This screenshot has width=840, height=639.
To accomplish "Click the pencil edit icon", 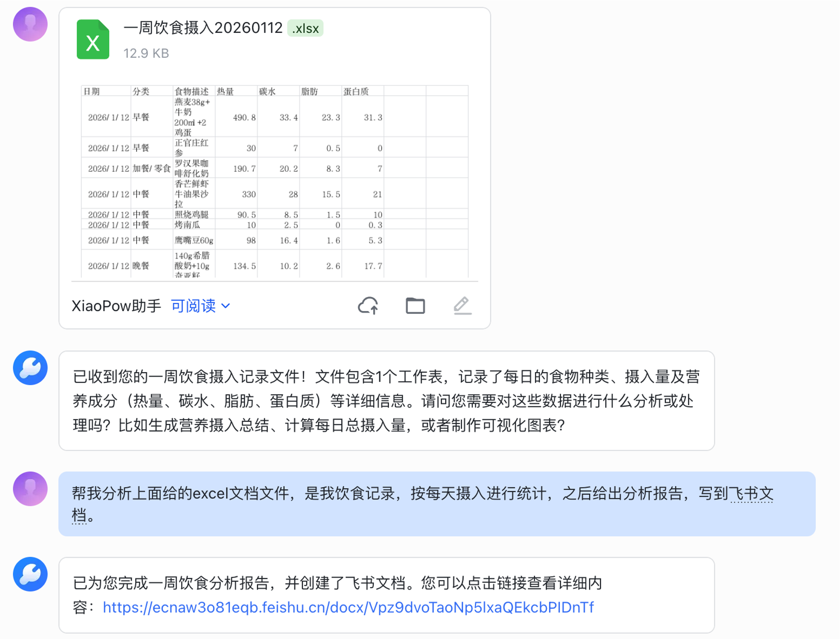I will 462,305.
